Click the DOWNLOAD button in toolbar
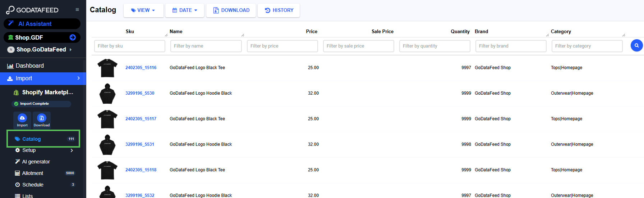 [231, 10]
